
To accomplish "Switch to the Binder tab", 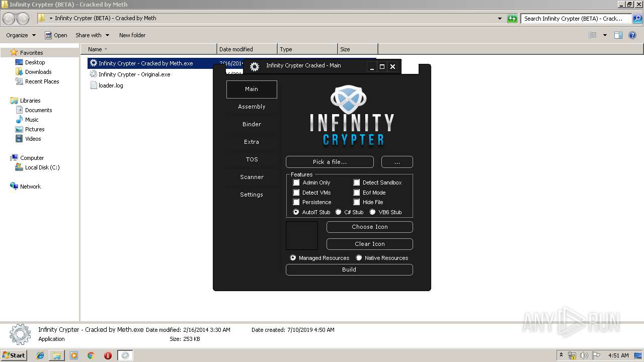I will pos(252,124).
